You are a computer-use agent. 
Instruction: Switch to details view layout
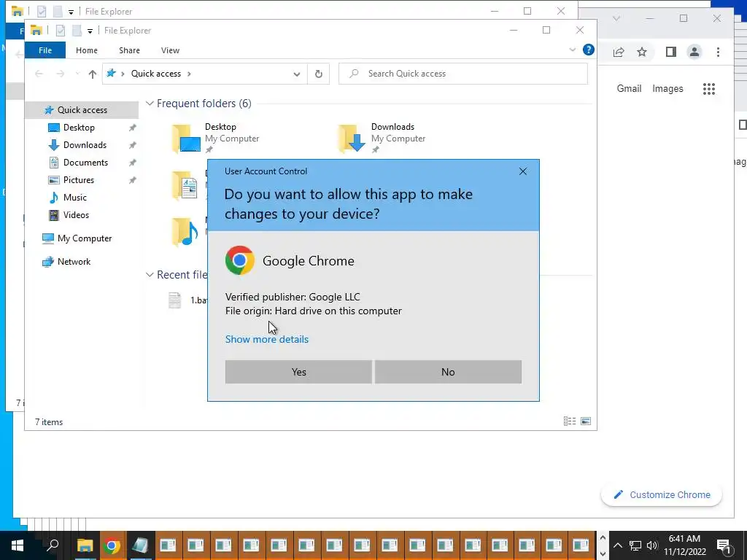570,421
